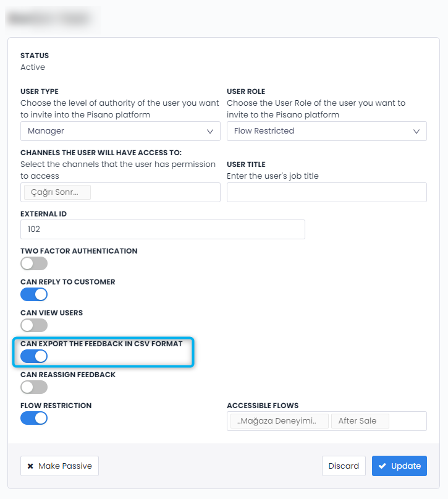The image size is (448, 499).
Task: Click the Discard button
Action: 344,466
